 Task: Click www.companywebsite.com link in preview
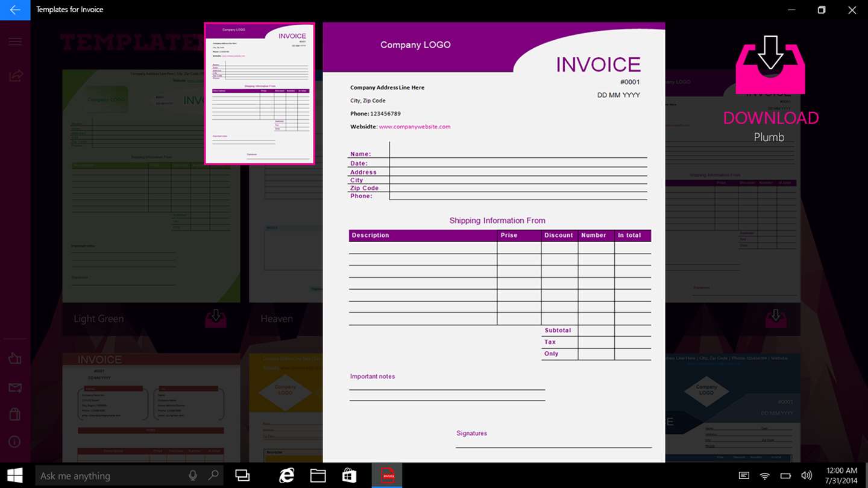click(x=415, y=127)
